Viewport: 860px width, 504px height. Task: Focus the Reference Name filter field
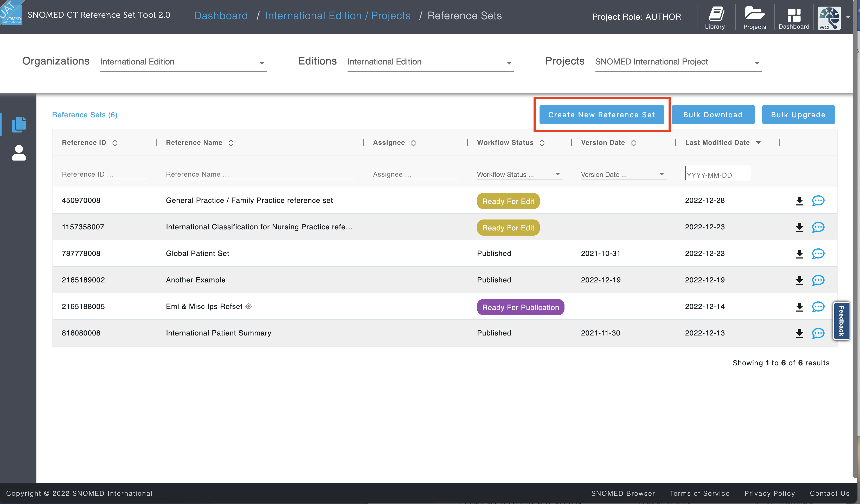click(260, 174)
